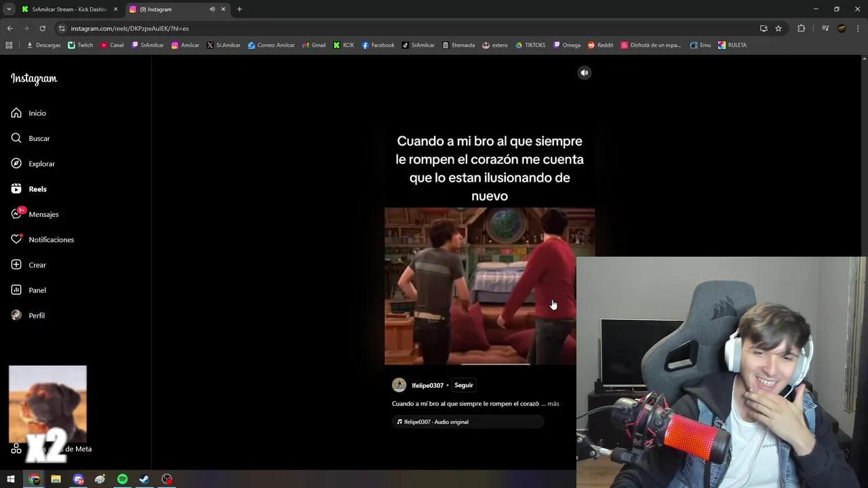Close the Instagram browser tab
Screen dimensions: 868x488
pyautogui.click(x=223, y=9)
